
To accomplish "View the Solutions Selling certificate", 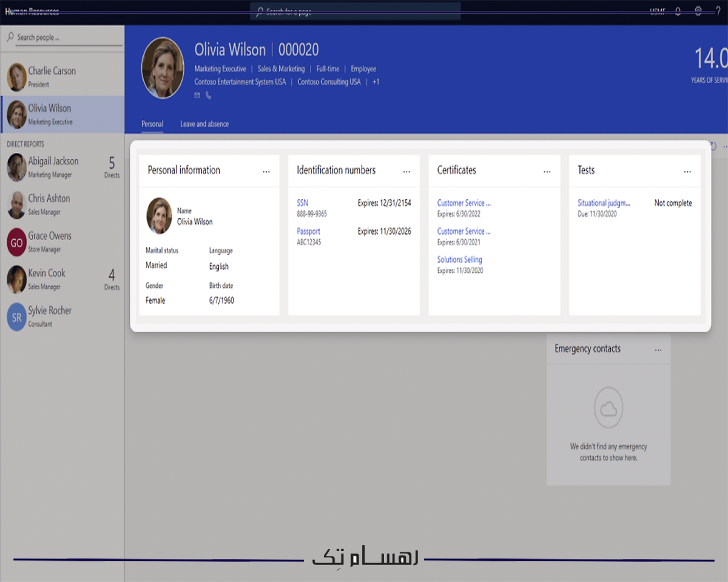I will click(x=460, y=259).
